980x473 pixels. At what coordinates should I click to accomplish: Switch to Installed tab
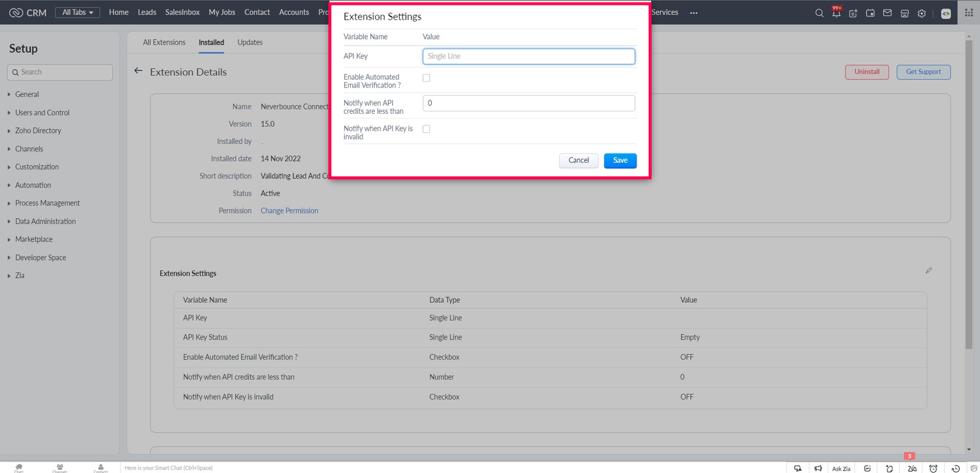211,42
